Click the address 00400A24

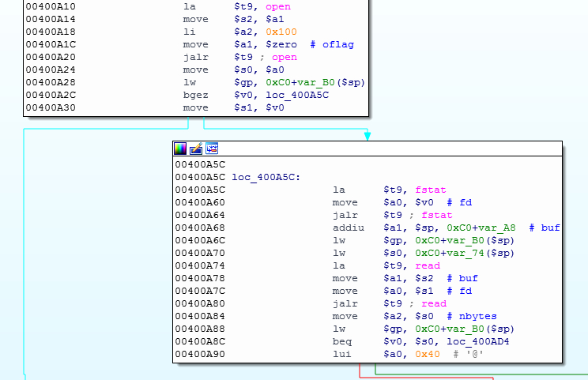click(51, 70)
